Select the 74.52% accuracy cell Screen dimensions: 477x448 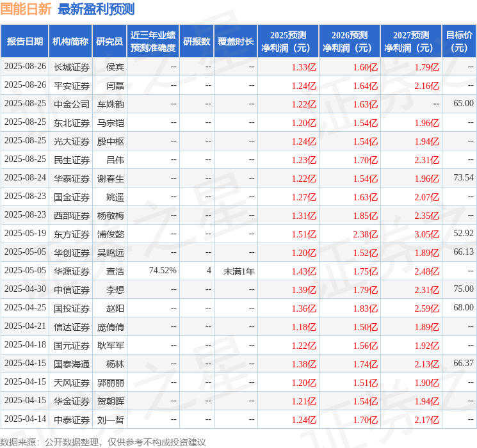[163, 270]
